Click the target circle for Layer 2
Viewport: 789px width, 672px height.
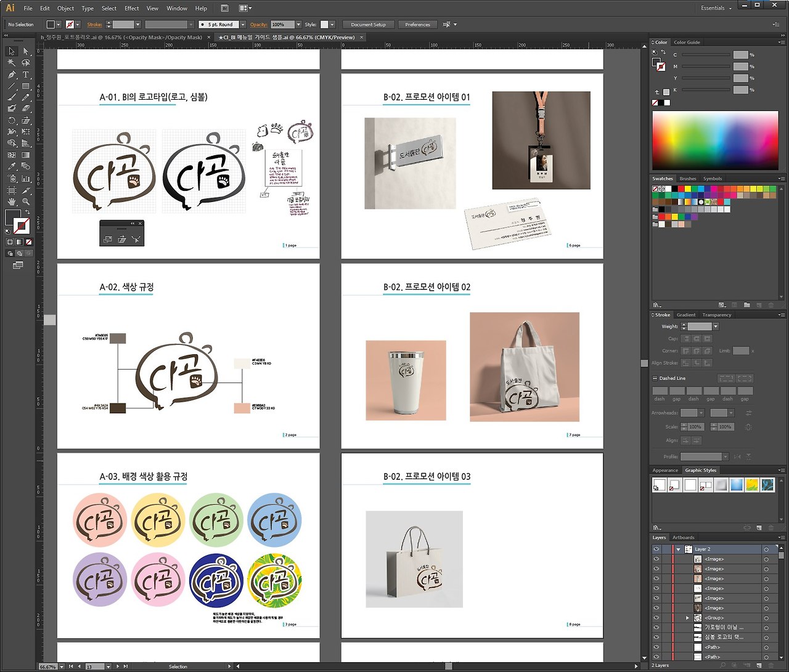point(766,549)
